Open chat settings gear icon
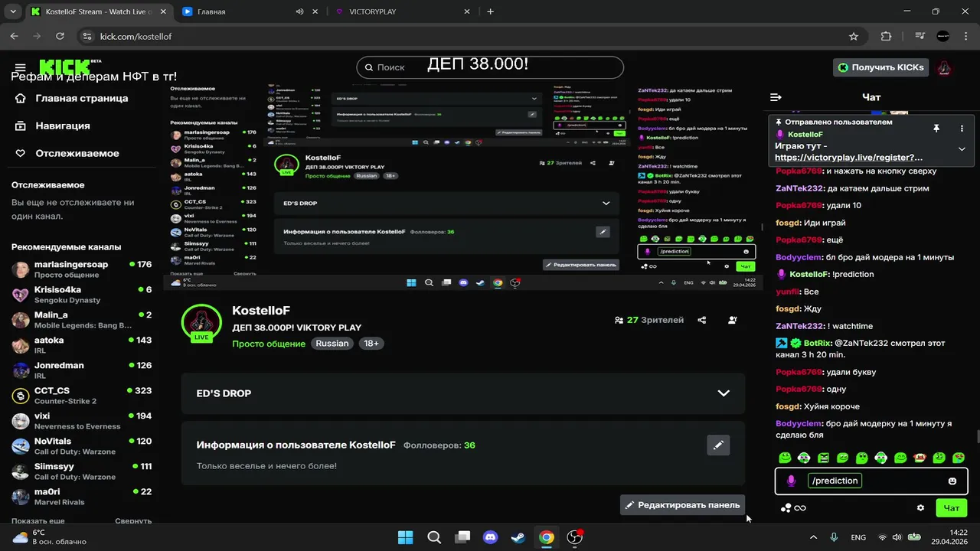The height and width of the screenshot is (551, 980). coord(920,507)
